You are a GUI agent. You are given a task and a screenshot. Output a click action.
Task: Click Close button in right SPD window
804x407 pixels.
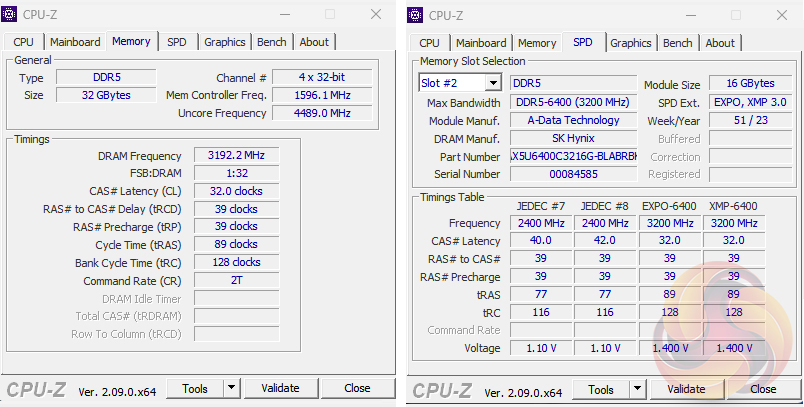(x=763, y=390)
